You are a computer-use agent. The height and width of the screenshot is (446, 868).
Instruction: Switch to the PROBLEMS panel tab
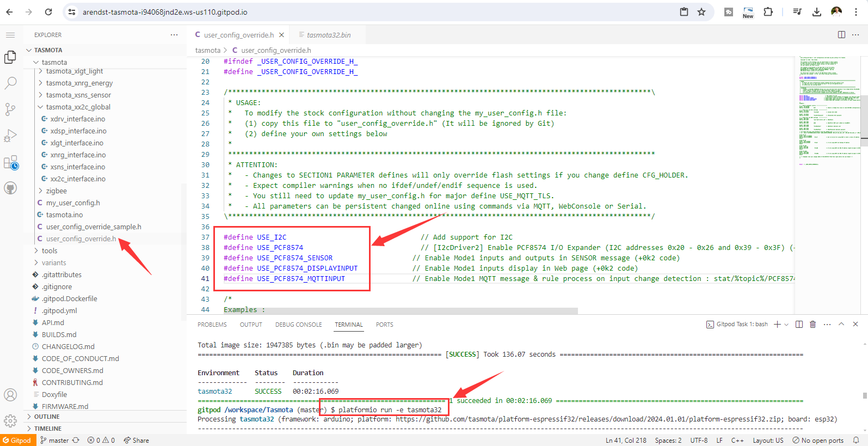[212, 325]
